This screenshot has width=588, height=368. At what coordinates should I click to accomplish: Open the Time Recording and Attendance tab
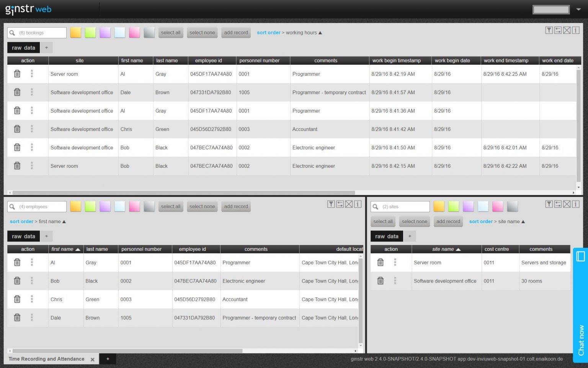46,359
